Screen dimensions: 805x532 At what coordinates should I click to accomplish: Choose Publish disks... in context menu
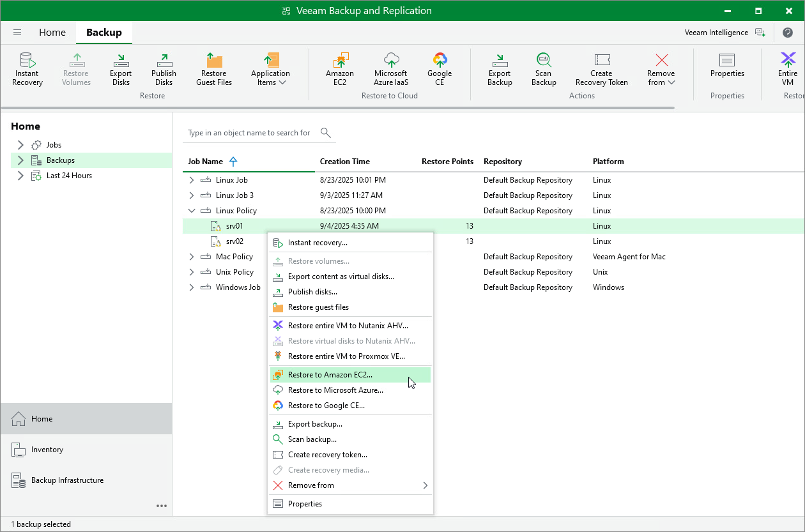tap(350, 292)
